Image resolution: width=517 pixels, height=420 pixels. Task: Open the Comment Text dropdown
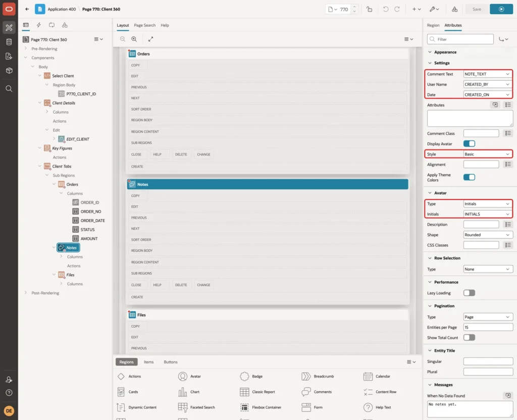pyautogui.click(x=487, y=74)
